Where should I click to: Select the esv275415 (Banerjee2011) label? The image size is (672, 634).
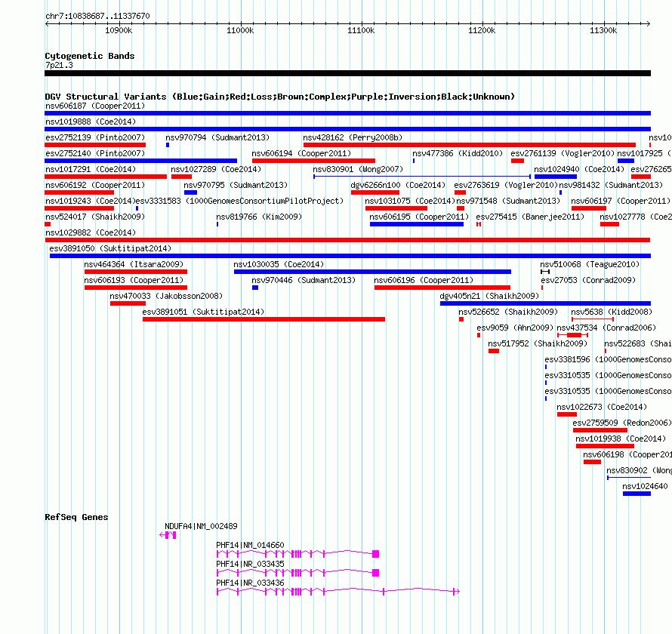coord(530,217)
